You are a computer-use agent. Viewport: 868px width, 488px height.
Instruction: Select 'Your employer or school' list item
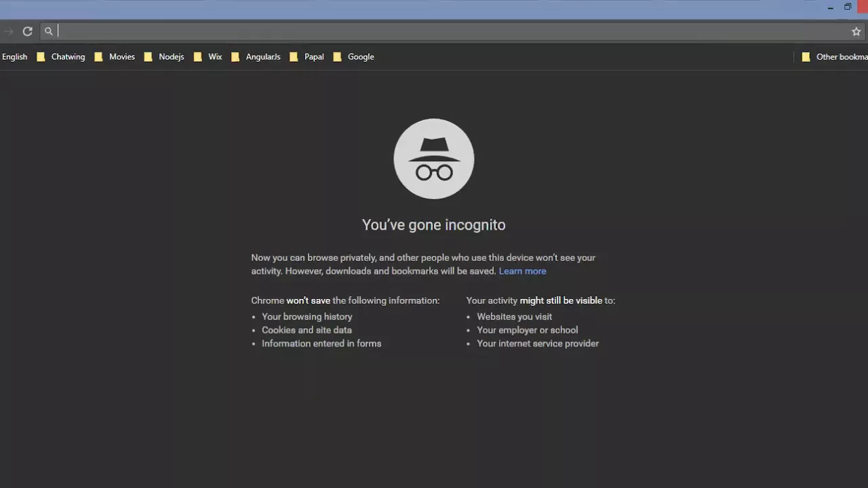tap(528, 330)
